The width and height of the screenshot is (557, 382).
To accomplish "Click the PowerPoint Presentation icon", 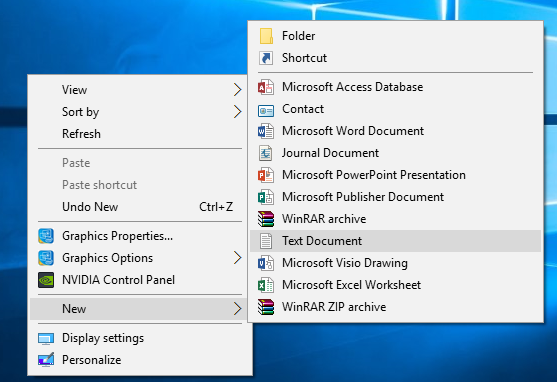I will [266, 175].
